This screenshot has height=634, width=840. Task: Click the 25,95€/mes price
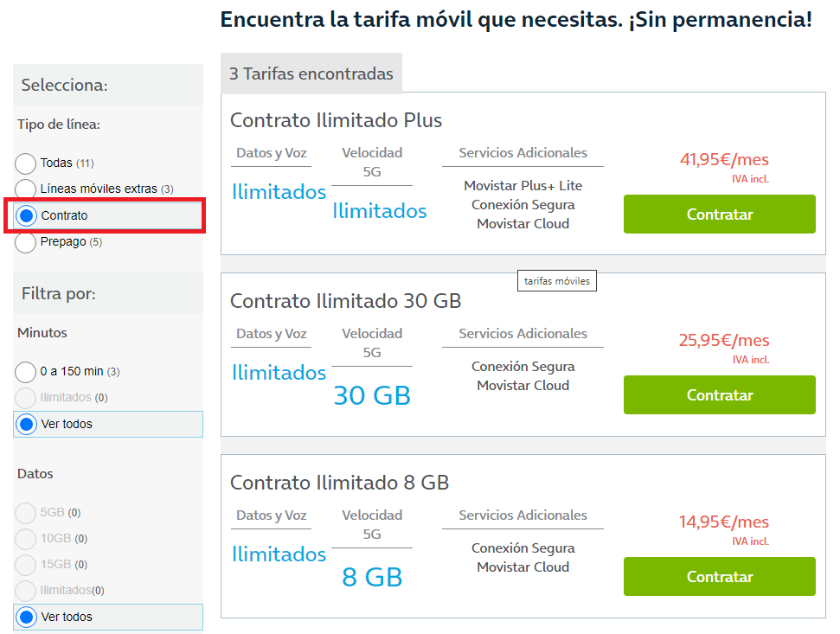(723, 341)
